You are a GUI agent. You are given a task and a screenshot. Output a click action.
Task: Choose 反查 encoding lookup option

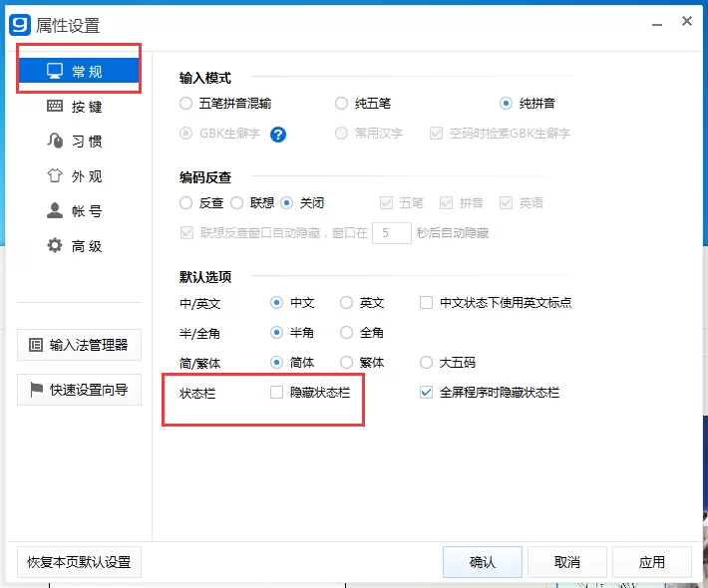[x=185, y=203]
